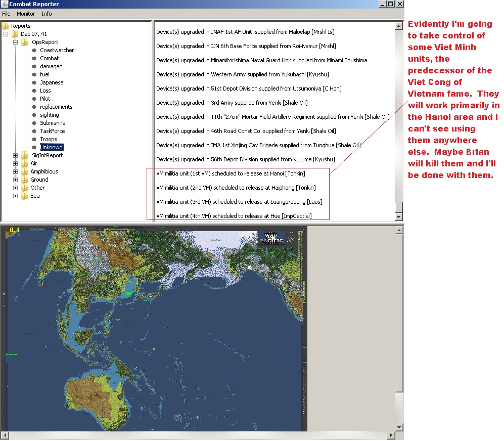
Task: Select the Troops report
Action: (x=48, y=139)
